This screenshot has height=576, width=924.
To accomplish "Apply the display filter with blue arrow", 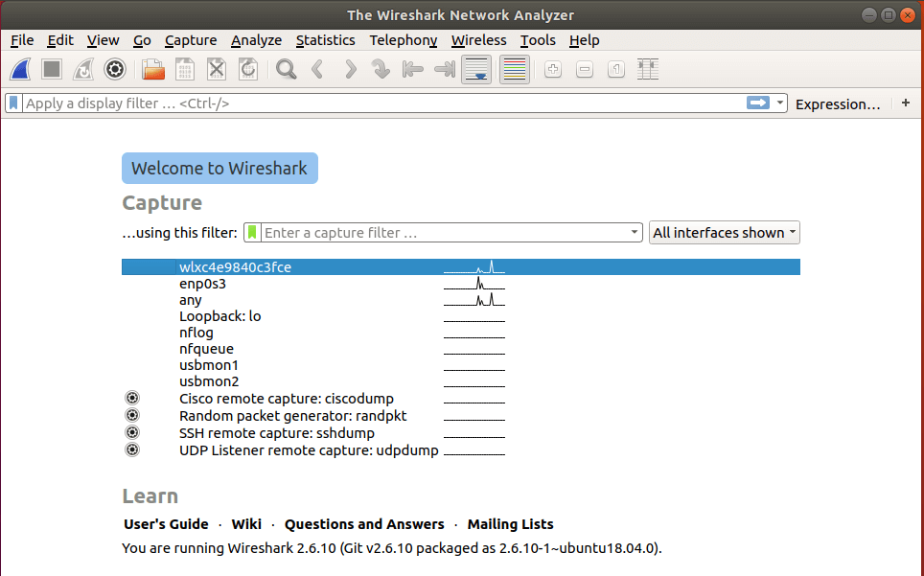I will tap(758, 104).
